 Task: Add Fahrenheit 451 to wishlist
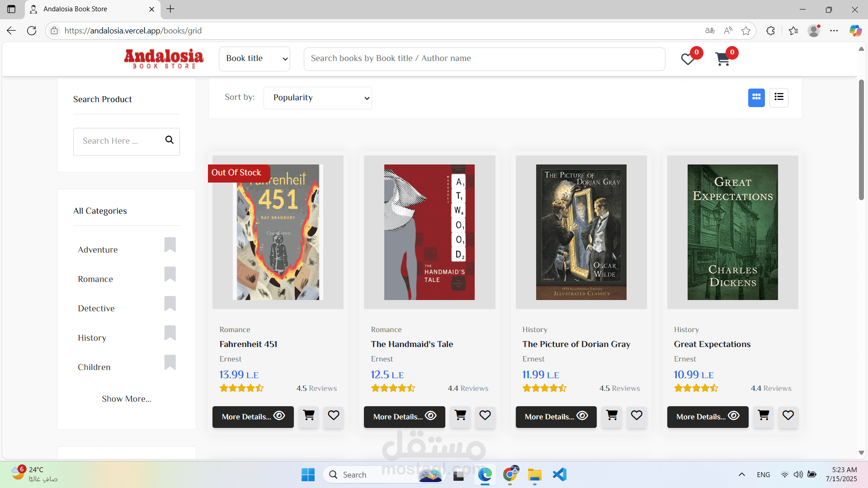click(334, 416)
